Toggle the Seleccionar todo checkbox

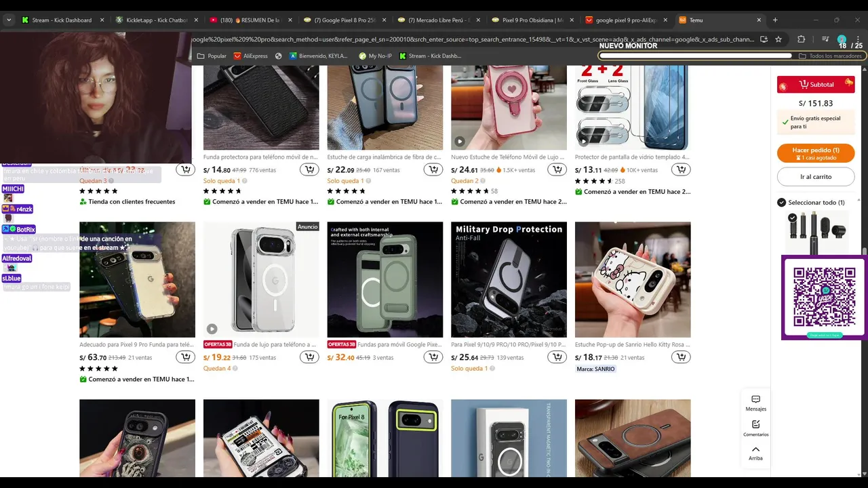coord(781,202)
